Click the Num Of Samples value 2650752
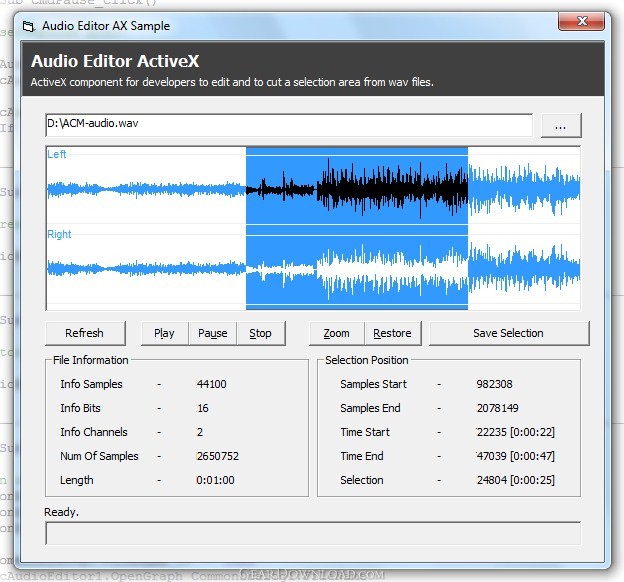Screen dimensions: 624x582 click(x=217, y=456)
